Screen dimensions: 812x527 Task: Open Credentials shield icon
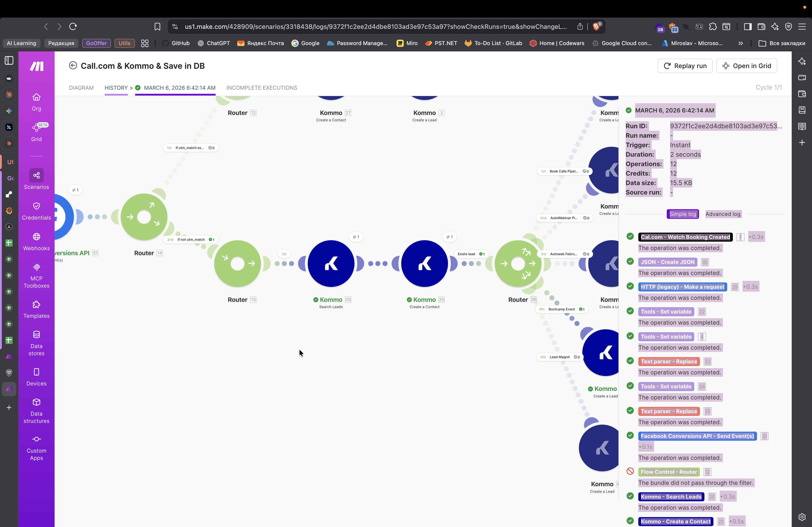tap(36, 206)
